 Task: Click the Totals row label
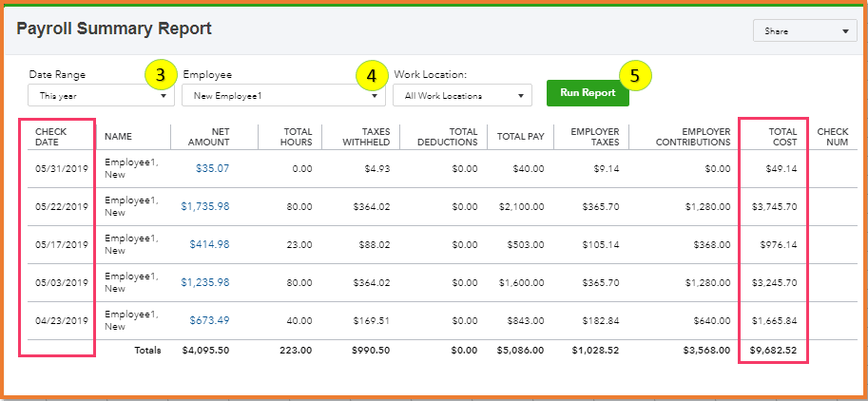(x=147, y=351)
